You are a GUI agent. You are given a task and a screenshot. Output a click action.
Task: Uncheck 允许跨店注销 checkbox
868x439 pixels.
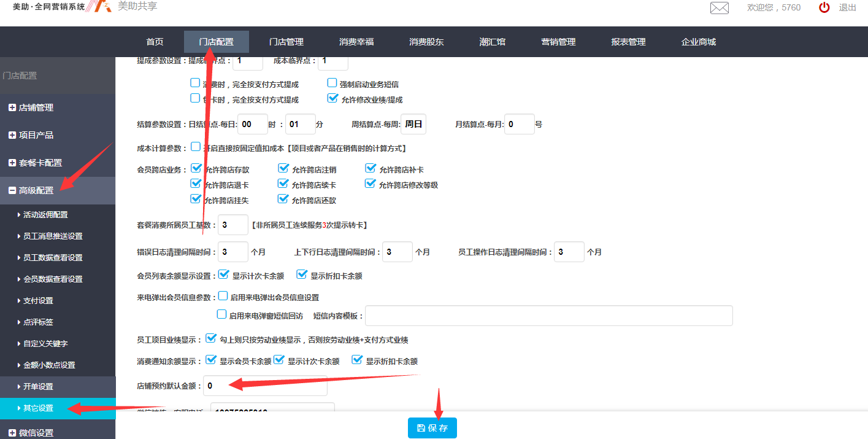(283, 168)
